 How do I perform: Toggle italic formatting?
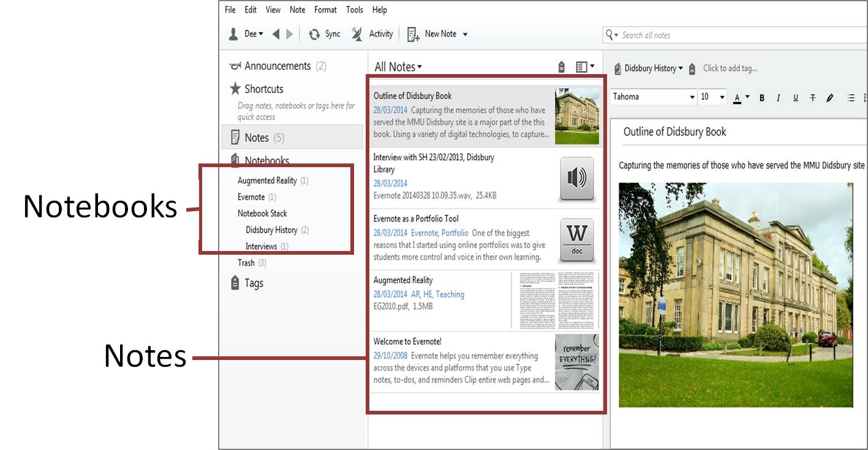pos(778,97)
